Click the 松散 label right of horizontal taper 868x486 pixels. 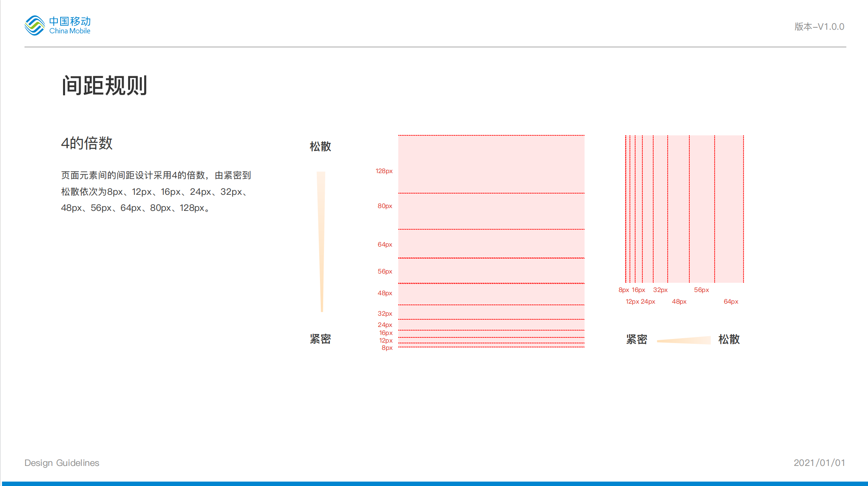point(729,339)
